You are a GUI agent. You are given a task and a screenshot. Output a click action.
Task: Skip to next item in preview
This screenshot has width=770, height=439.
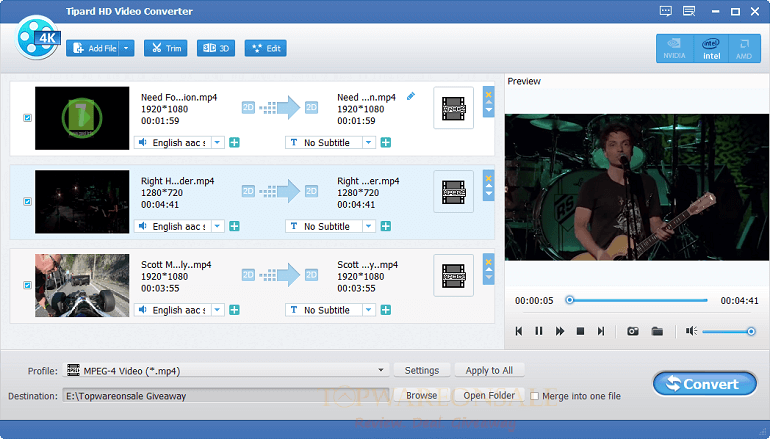(x=601, y=331)
